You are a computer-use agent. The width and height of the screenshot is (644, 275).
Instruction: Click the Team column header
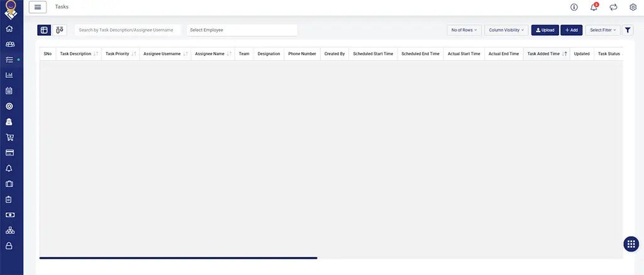point(244,54)
